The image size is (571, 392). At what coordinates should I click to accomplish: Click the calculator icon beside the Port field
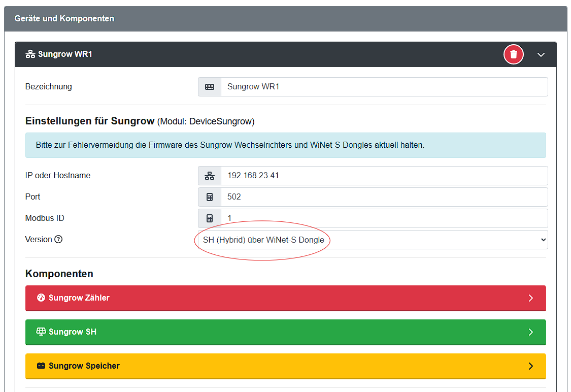210,197
